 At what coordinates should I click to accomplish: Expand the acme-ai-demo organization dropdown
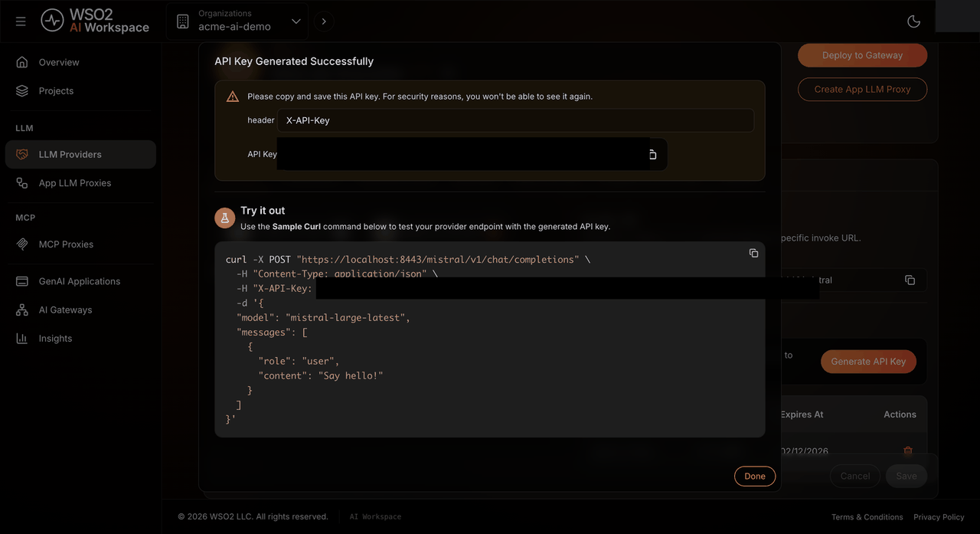(x=296, y=21)
